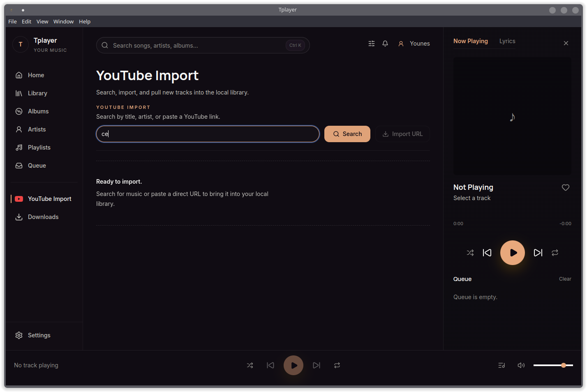Toggle shuffle in Now Playing panel
This screenshot has height=392, width=587.
470,253
